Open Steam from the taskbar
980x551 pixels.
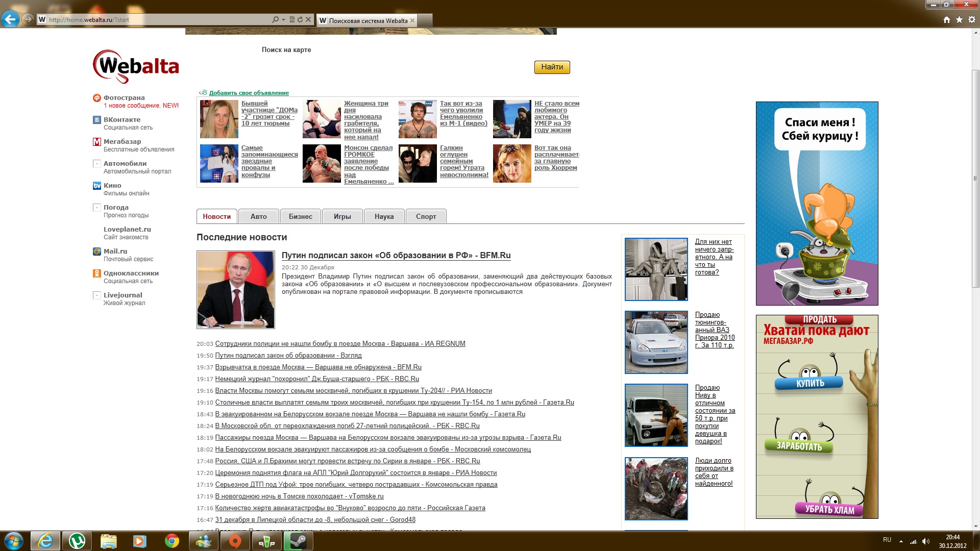[298, 541]
